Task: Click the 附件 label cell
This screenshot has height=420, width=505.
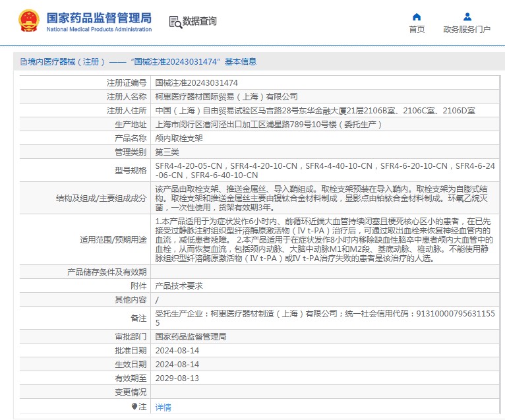Action: (138, 285)
